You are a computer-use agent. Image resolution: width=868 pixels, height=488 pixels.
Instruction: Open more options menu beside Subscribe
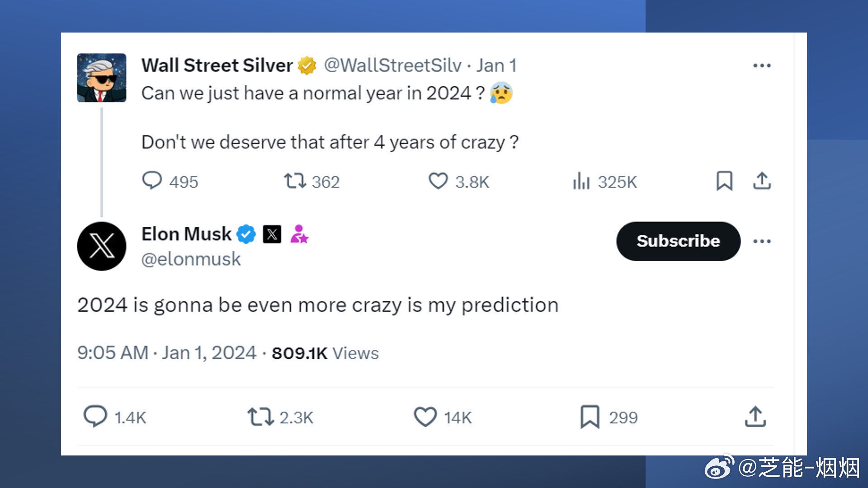pyautogui.click(x=762, y=241)
